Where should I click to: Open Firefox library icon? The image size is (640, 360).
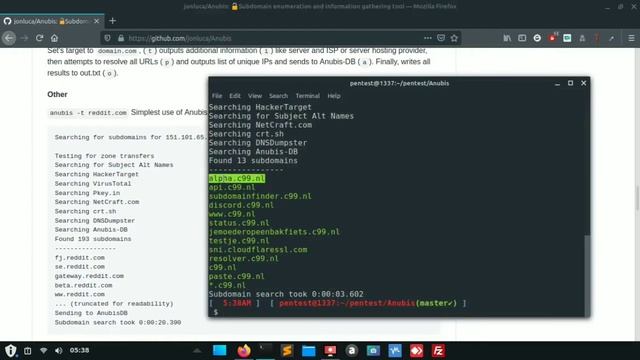click(507, 38)
